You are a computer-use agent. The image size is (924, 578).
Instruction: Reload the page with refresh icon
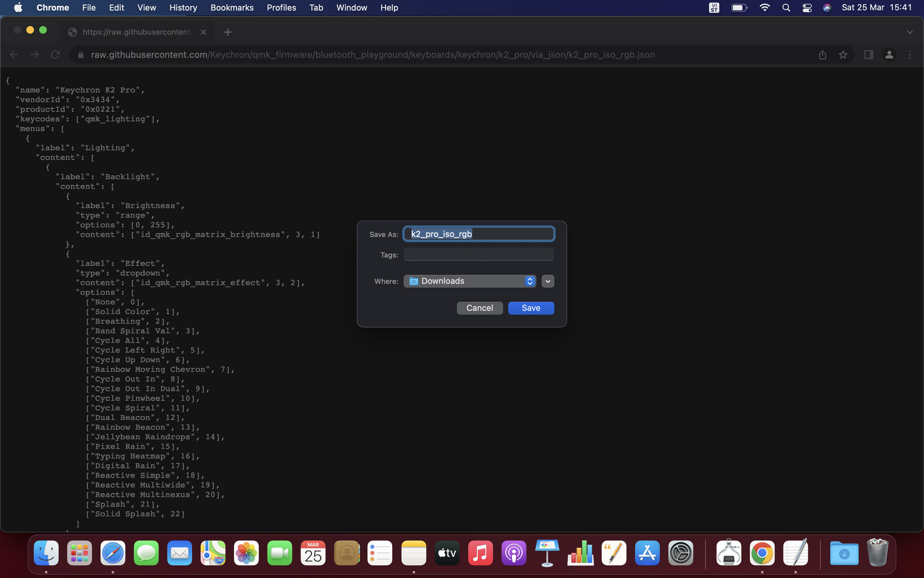[x=55, y=55]
